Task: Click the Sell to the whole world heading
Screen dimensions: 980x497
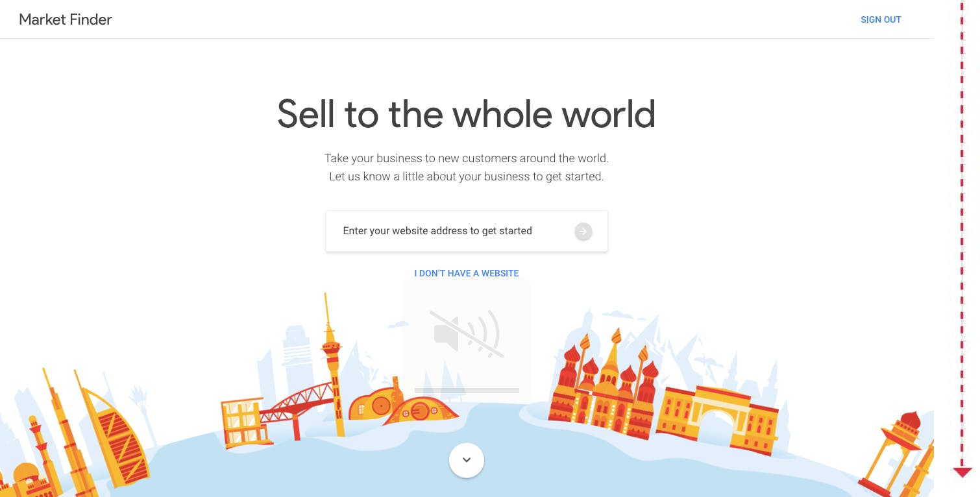Action: 467,114
